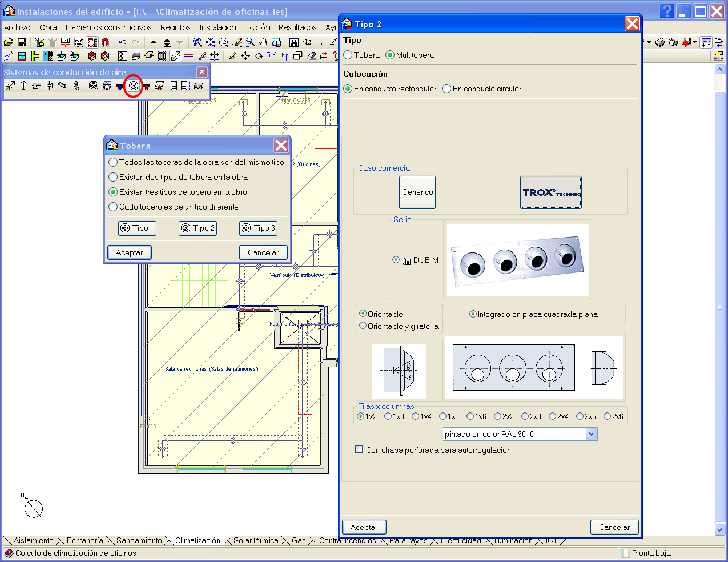Viewport: 728px width, 562px height.
Task: Click the binoculars search icon
Action: [x=293, y=42]
